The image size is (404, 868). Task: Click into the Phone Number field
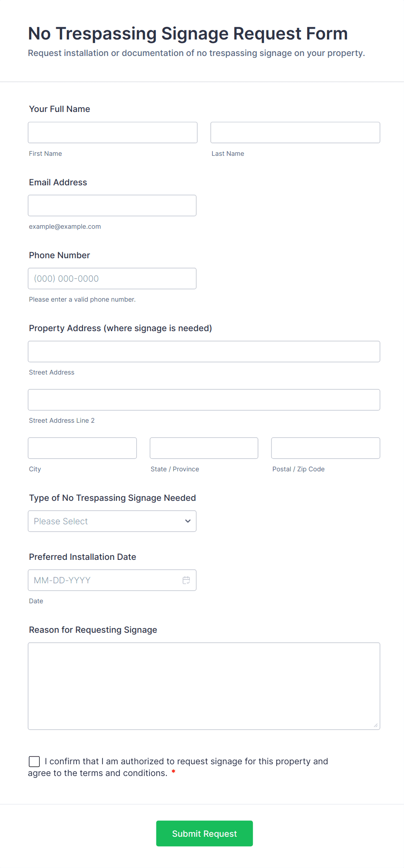(x=112, y=279)
